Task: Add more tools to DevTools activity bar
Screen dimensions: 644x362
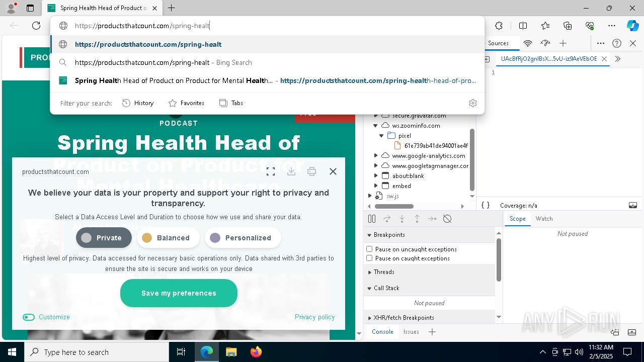Action: pyautogui.click(x=563, y=43)
